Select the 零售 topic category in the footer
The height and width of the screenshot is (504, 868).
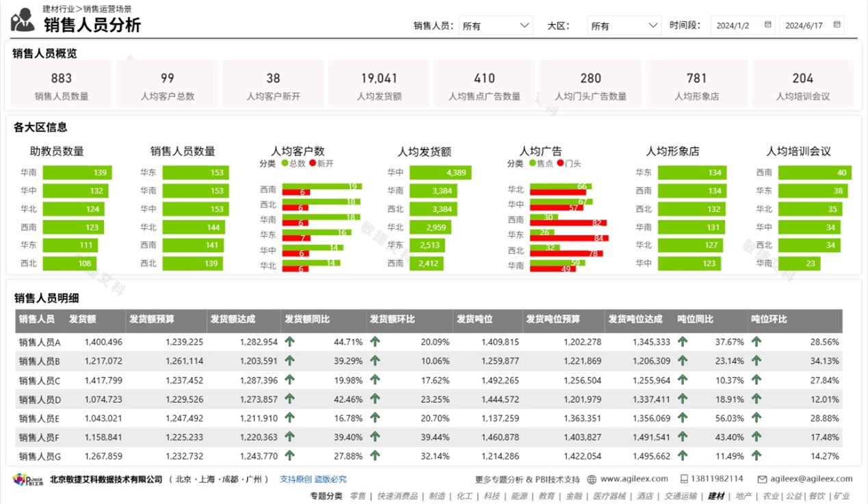tap(358, 496)
